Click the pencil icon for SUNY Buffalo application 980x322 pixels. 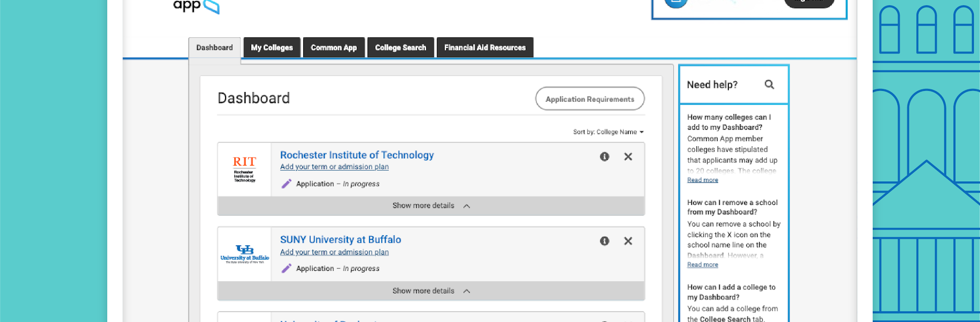286,268
